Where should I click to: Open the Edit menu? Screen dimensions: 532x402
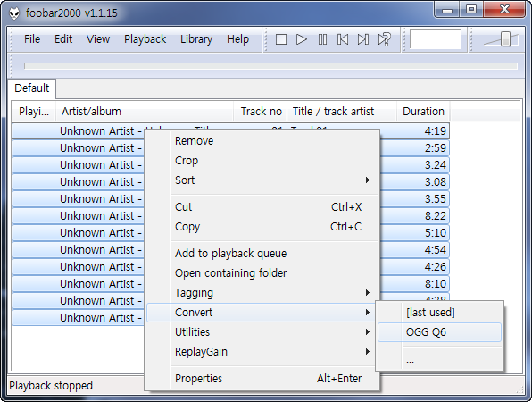click(x=63, y=39)
